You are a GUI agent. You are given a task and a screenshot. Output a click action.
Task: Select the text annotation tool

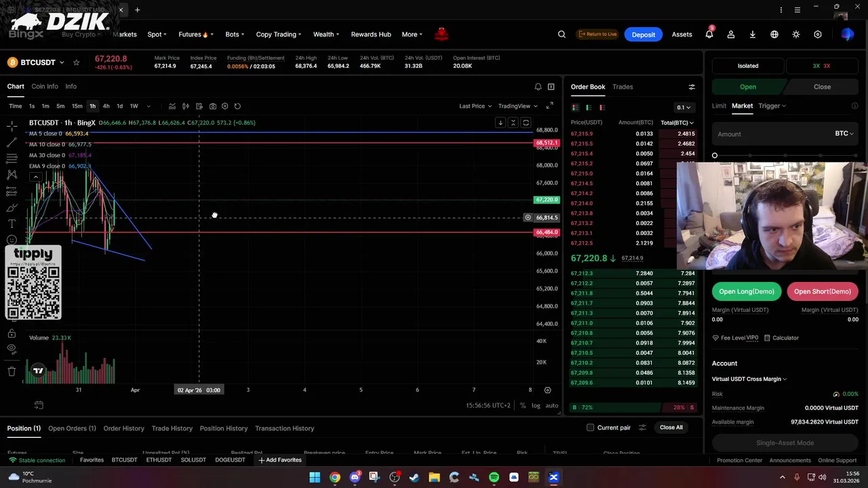point(12,224)
